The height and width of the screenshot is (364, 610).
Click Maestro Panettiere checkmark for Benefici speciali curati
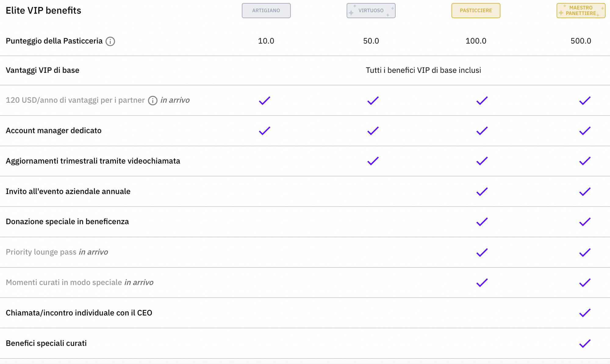click(585, 343)
